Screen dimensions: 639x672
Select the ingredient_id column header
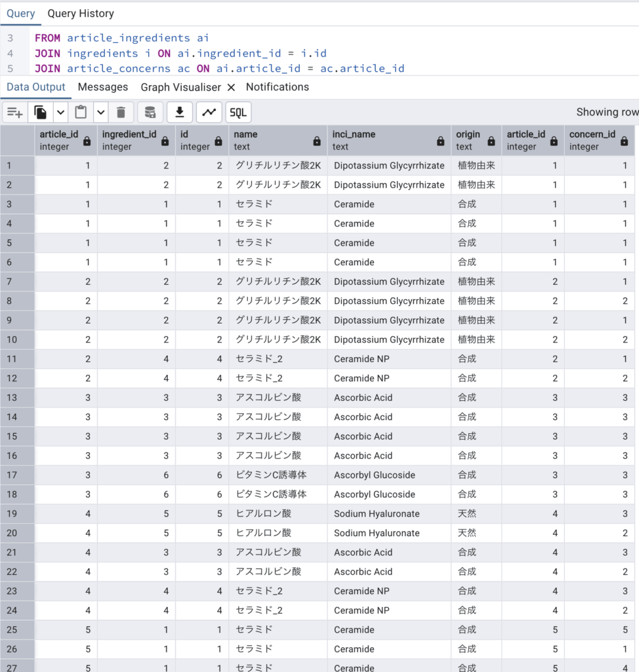136,140
